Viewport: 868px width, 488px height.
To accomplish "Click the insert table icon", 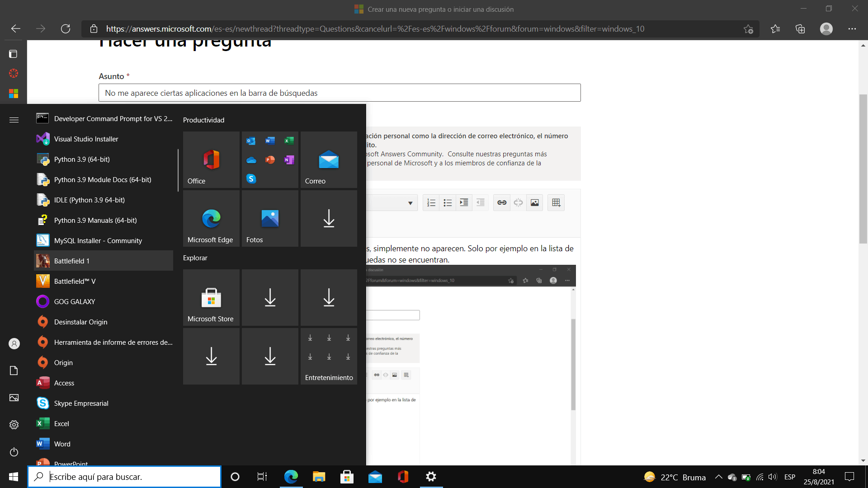I will (556, 202).
